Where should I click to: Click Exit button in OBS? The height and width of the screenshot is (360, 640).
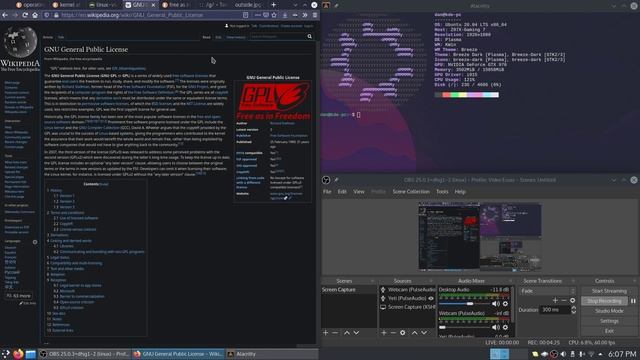[609, 331]
